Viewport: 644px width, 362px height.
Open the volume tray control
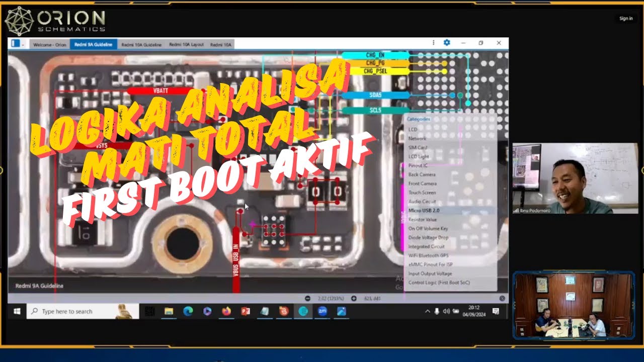(x=446, y=312)
